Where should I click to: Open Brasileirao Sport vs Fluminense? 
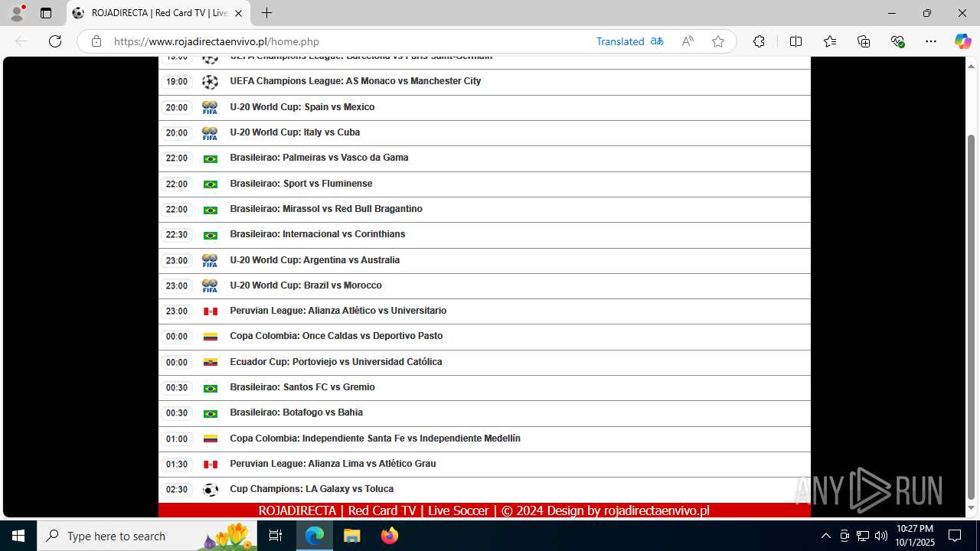[301, 184]
